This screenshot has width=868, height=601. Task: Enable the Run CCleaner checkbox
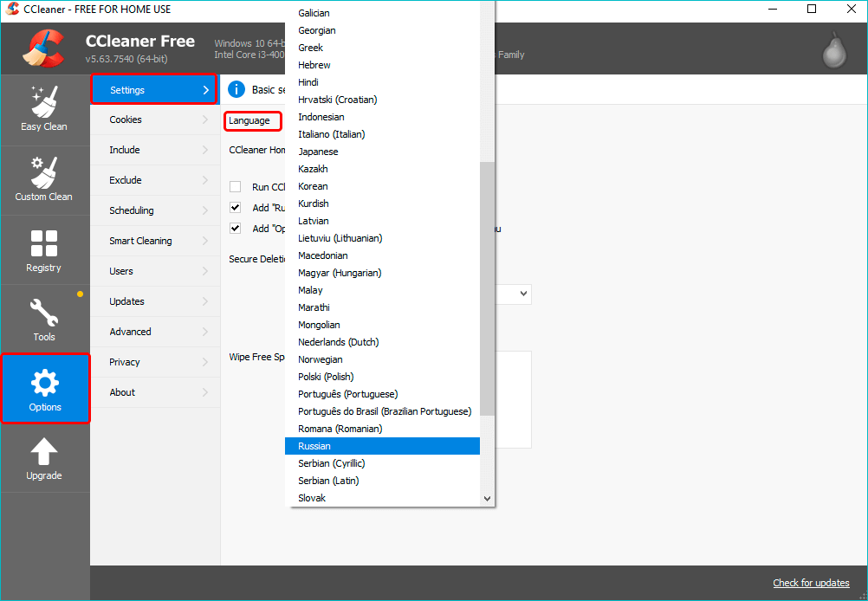235,187
